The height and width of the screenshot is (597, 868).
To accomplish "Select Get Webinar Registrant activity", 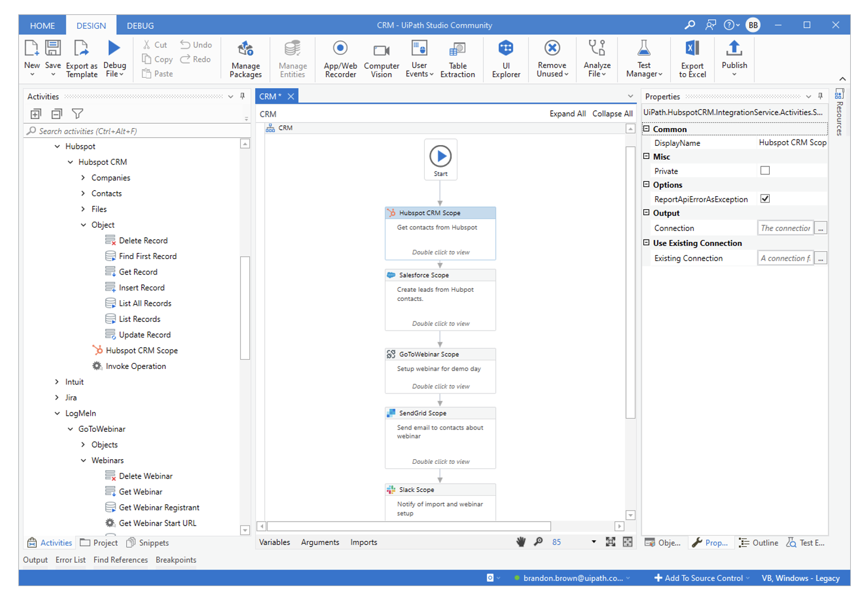I will (x=153, y=507).
